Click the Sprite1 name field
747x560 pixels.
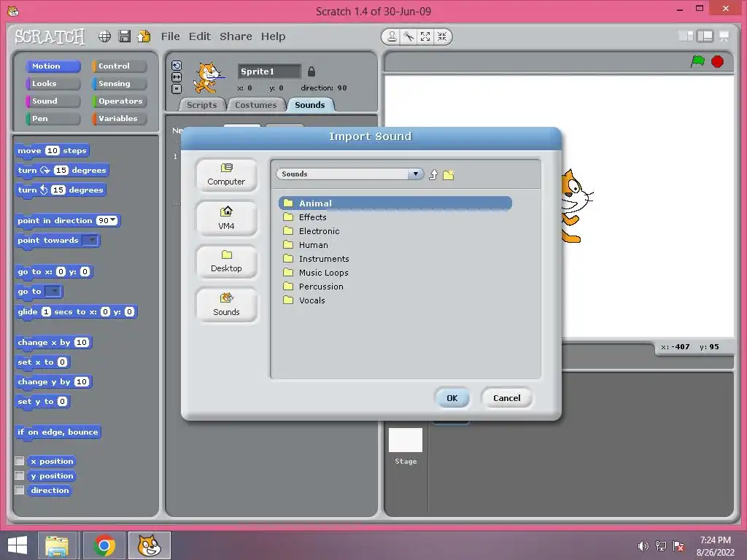tap(269, 71)
